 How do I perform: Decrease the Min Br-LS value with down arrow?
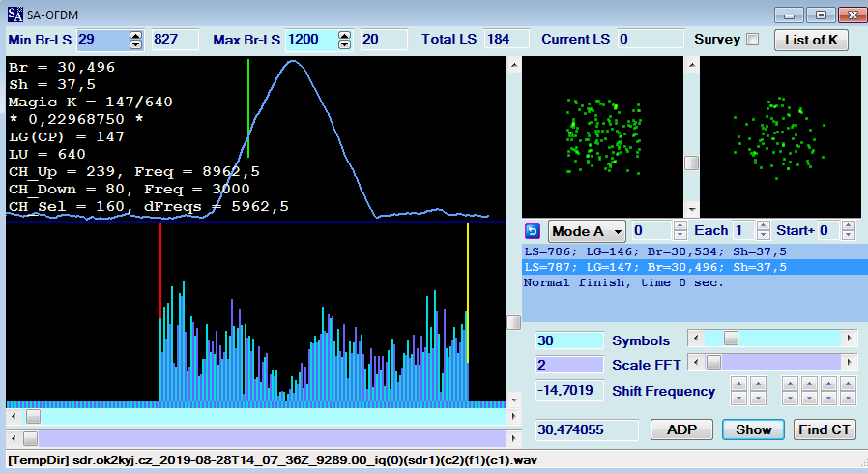135,44
